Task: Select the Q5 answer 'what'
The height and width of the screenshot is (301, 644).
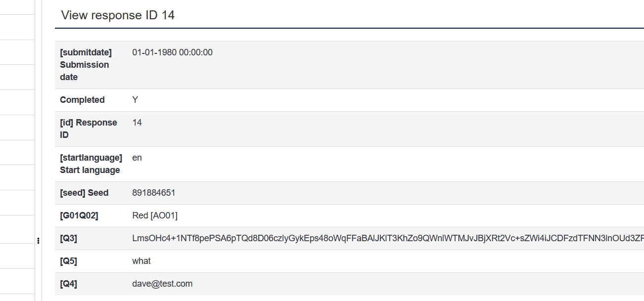Action: click(141, 261)
